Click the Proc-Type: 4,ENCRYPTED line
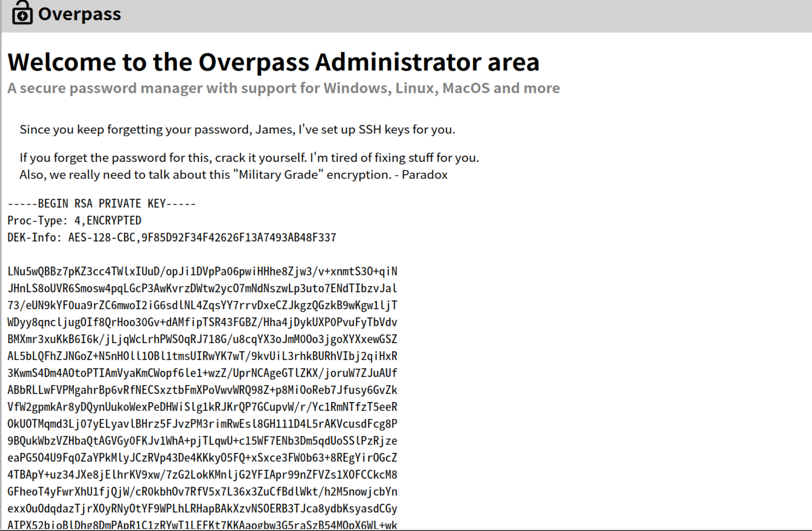This screenshot has height=531, width=812. (x=74, y=220)
